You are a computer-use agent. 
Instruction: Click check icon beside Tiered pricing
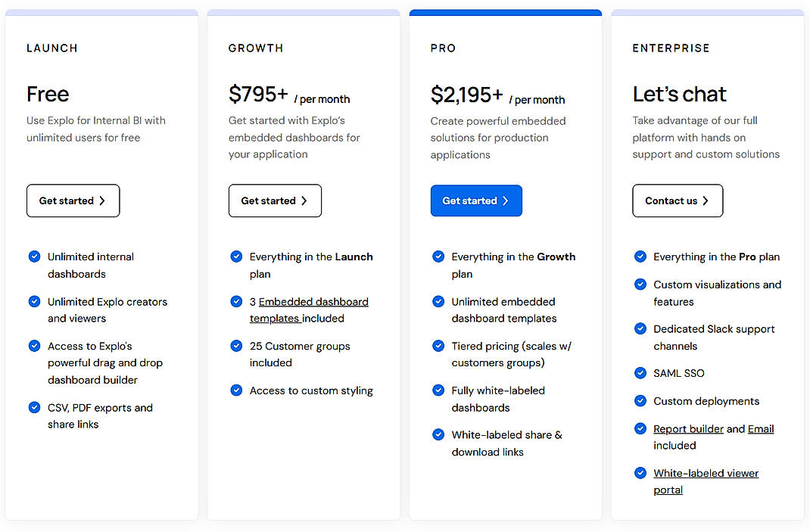pyautogui.click(x=438, y=346)
